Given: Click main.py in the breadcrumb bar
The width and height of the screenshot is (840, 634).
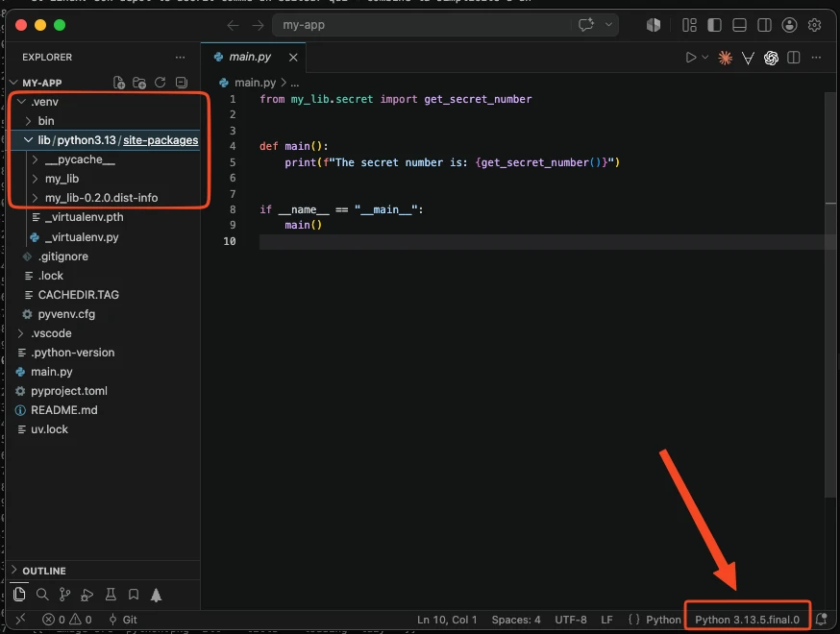Looking at the screenshot, I should click(x=255, y=83).
